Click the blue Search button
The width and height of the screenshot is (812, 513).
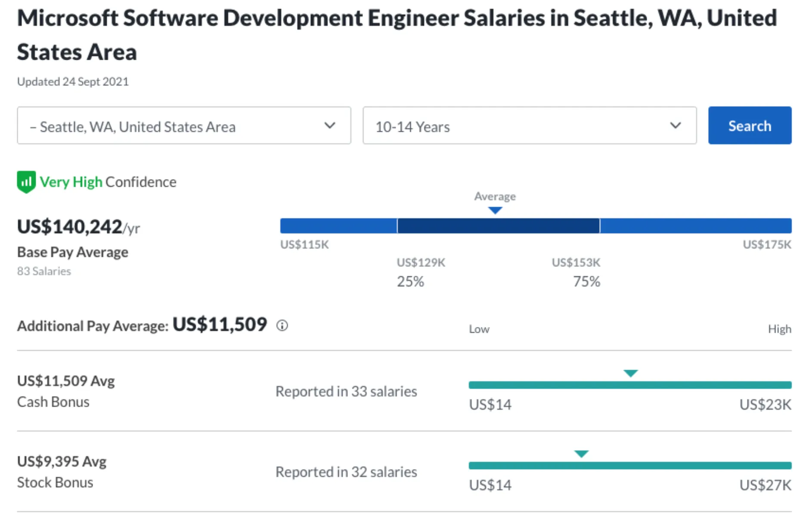(x=750, y=125)
